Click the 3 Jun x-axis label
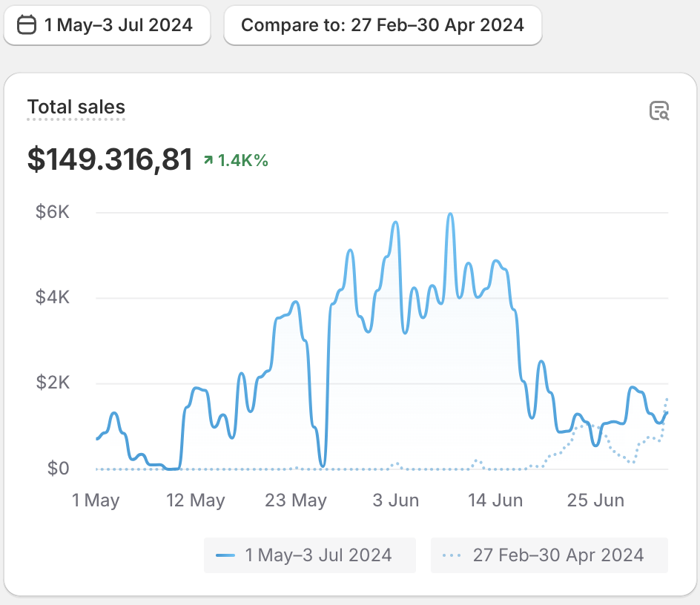 [396, 500]
